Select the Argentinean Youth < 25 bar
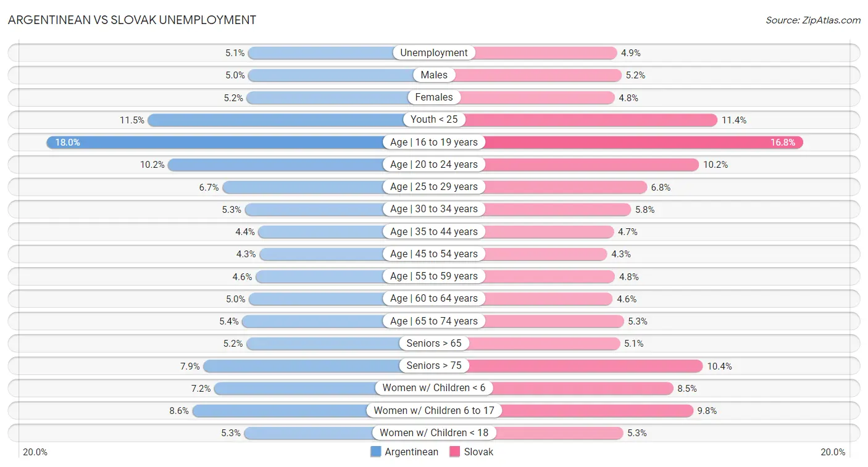This screenshot has height=467, width=868. [276, 120]
